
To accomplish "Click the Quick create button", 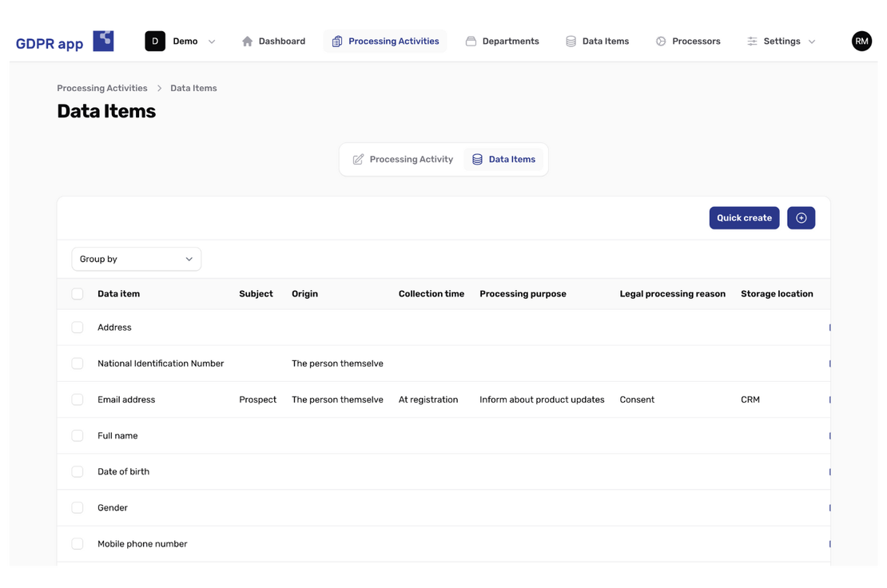I will 744,217.
